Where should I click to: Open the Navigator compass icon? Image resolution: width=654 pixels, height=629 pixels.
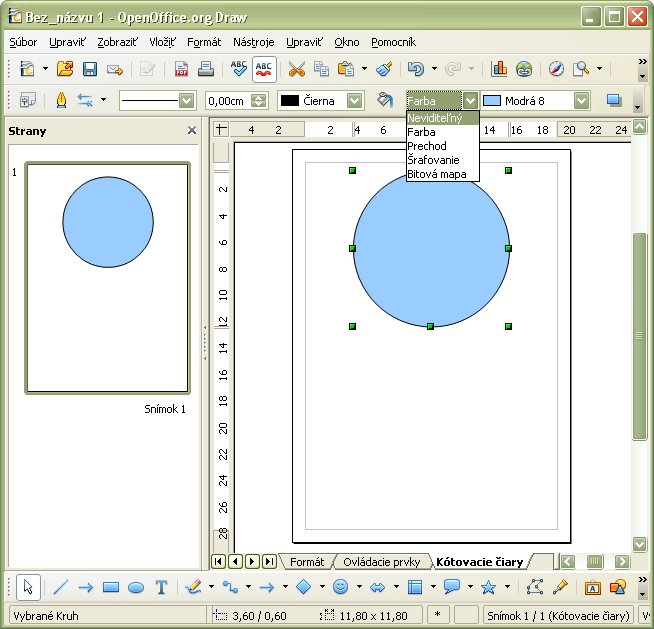[x=556, y=69]
